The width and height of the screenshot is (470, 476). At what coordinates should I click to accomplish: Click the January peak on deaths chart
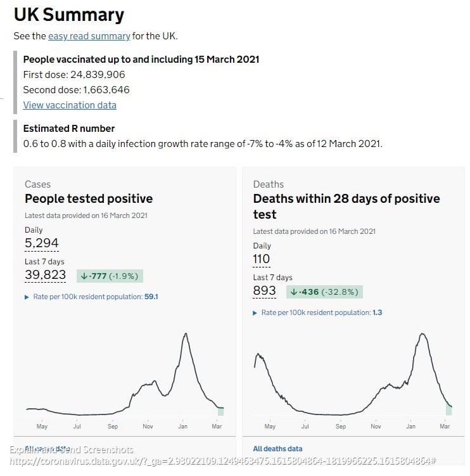422,334
